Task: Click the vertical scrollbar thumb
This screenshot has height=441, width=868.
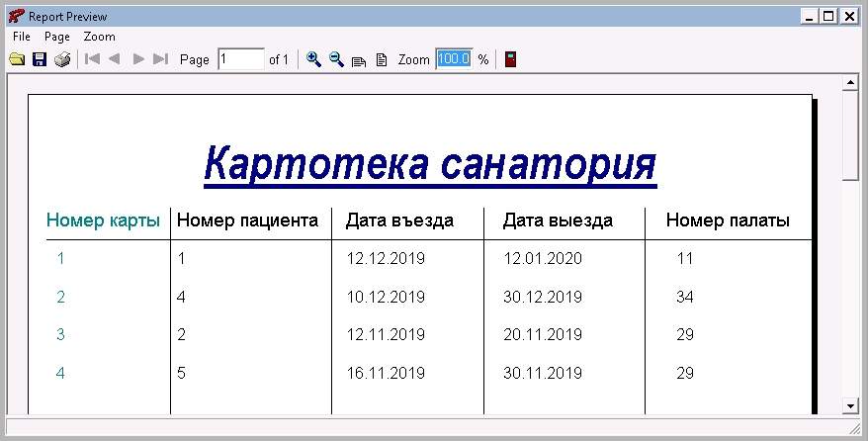Action: [850, 135]
